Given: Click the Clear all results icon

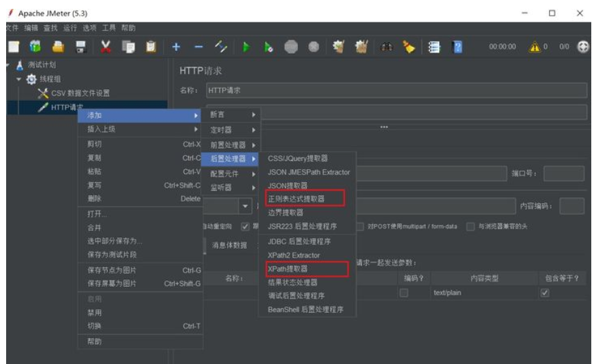Looking at the screenshot, I should [361, 46].
